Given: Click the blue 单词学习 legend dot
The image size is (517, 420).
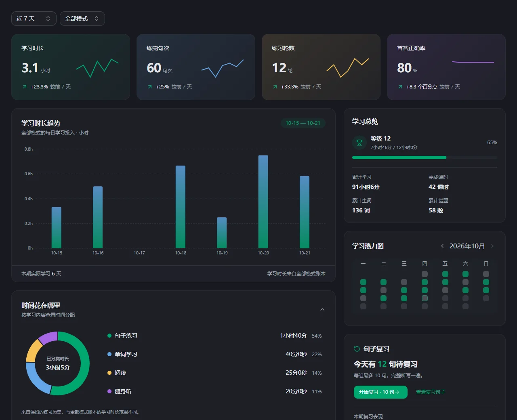Looking at the screenshot, I should pos(109,354).
